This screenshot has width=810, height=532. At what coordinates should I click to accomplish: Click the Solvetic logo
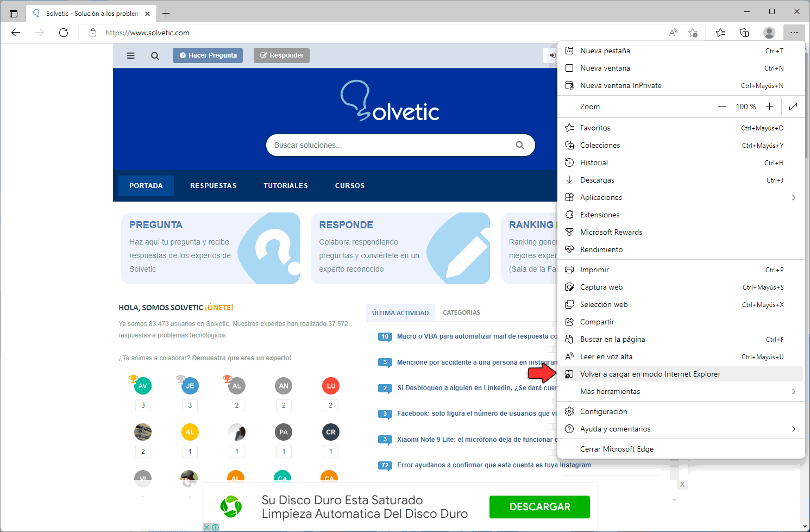pos(390,101)
